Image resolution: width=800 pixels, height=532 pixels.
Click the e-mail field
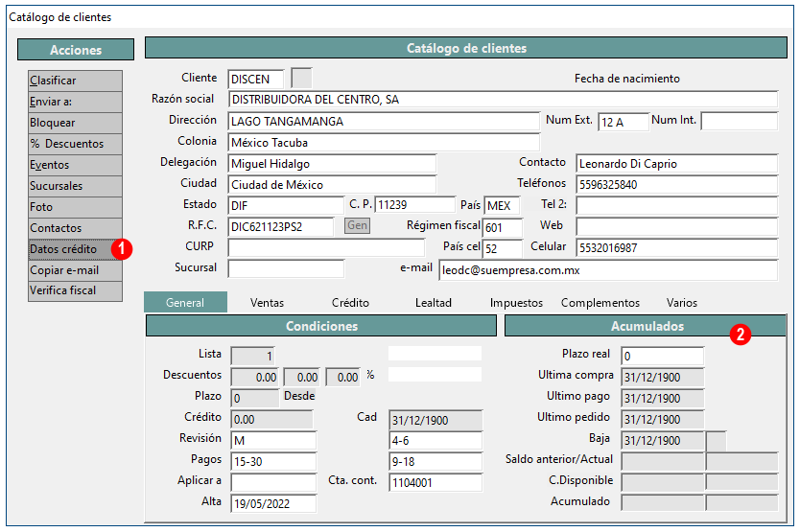[x=608, y=270]
